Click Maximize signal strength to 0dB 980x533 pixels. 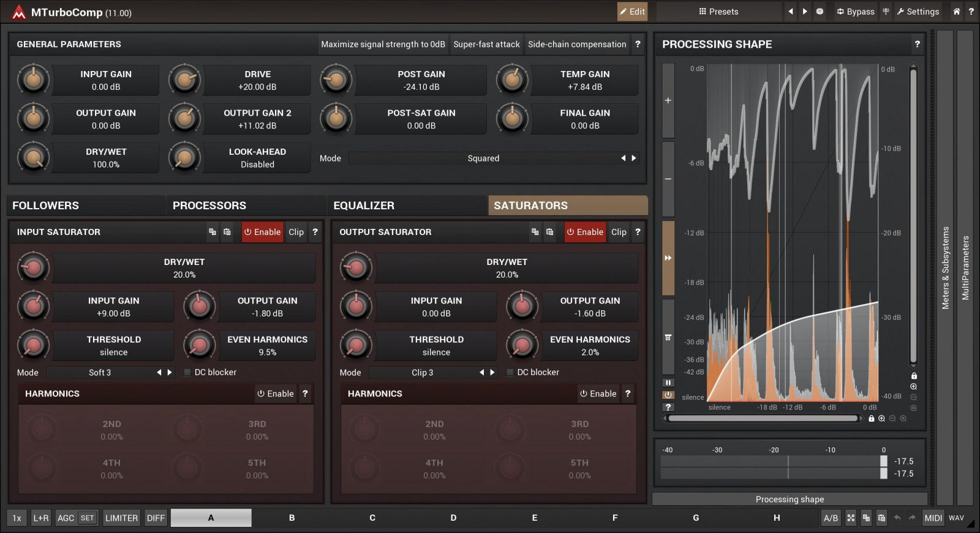click(x=383, y=44)
